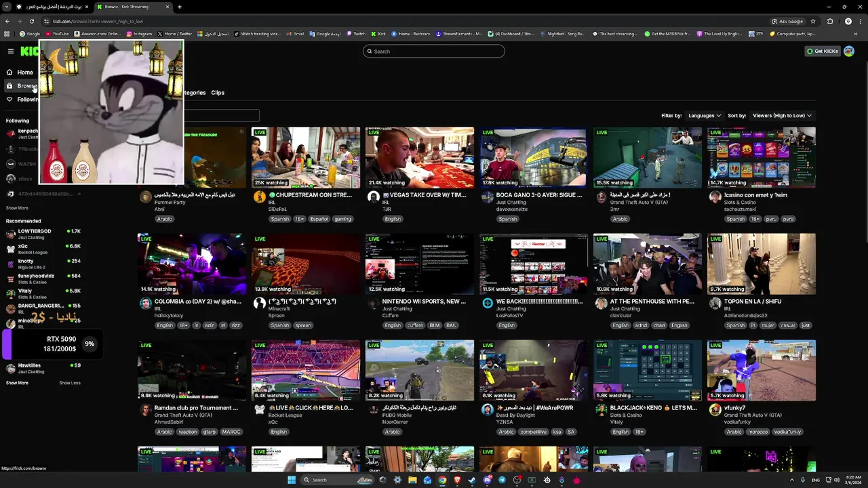Image resolution: width=868 pixels, height=488 pixels.
Task: Click Ask Google in address bar
Action: click(787, 21)
